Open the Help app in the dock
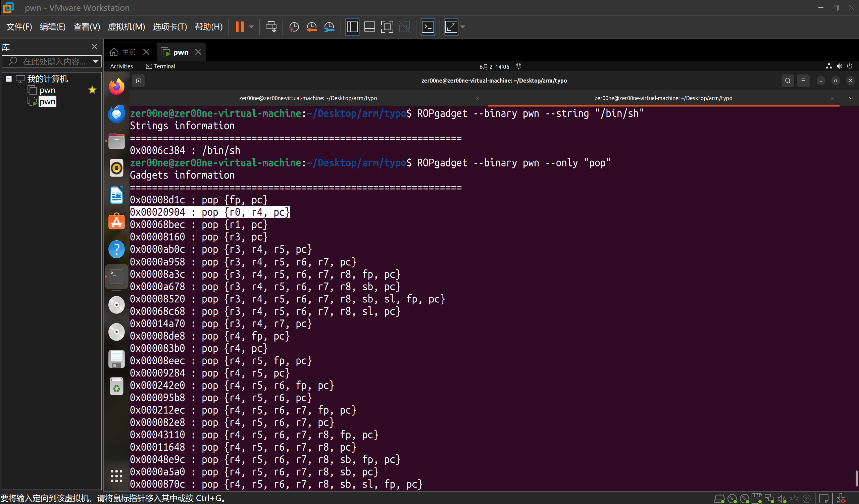This screenshot has width=859, height=504. coord(116,249)
